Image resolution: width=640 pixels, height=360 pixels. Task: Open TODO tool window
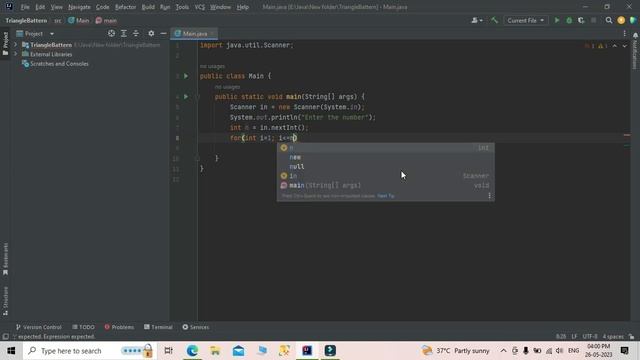coord(83,327)
